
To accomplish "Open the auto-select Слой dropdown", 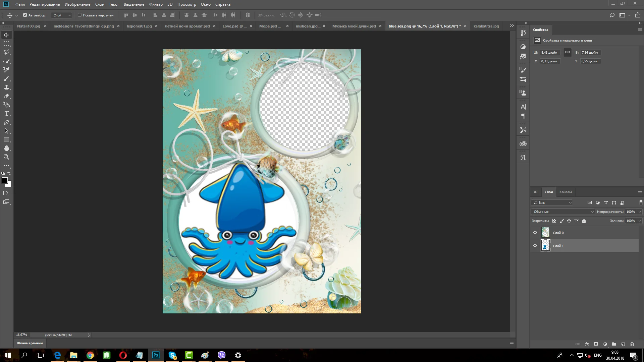I will [x=62, y=15].
